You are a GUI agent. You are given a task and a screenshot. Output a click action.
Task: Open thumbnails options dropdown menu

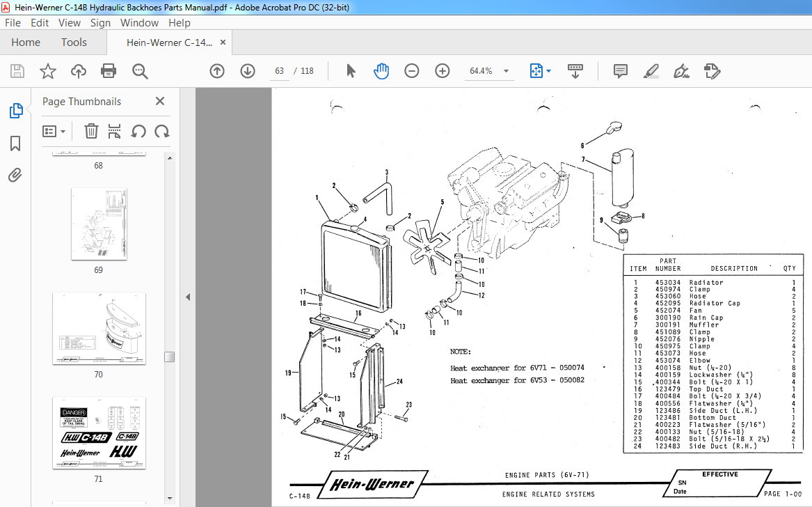click(x=54, y=131)
